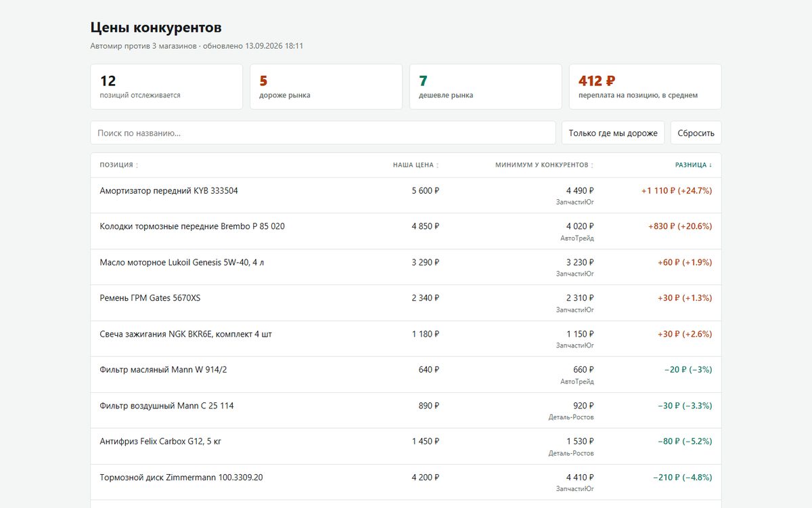Click the Ремень ГРМ Gates 5670XS name
This screenshot has width=812, height=508.
pos(150,298)
